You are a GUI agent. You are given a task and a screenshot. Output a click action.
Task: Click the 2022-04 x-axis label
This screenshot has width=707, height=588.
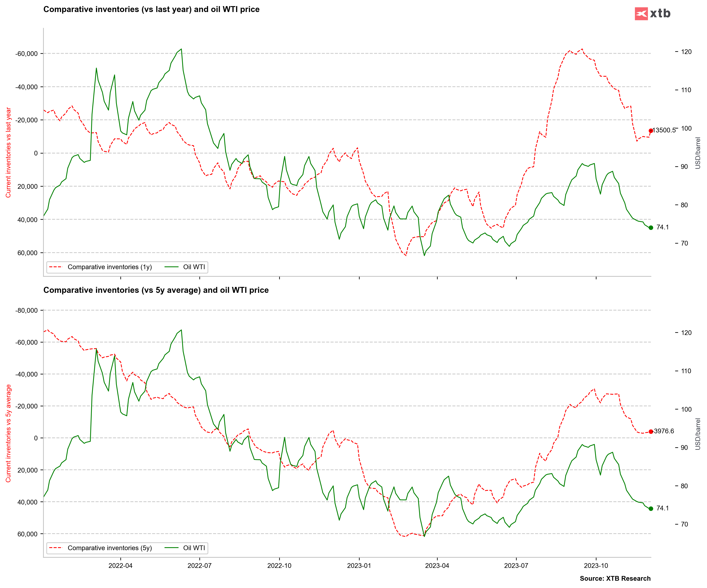[x=121, y=565]
